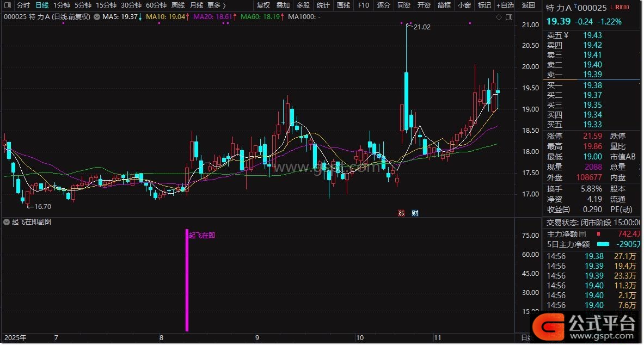Switch to the 分时 intraday tab
This screenshot has height=345, width=644.
pyautogui.click(x=23, y=5)
